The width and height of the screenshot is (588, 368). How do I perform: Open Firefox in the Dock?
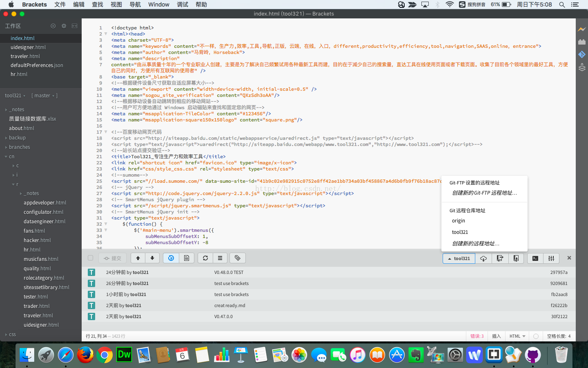85,355
